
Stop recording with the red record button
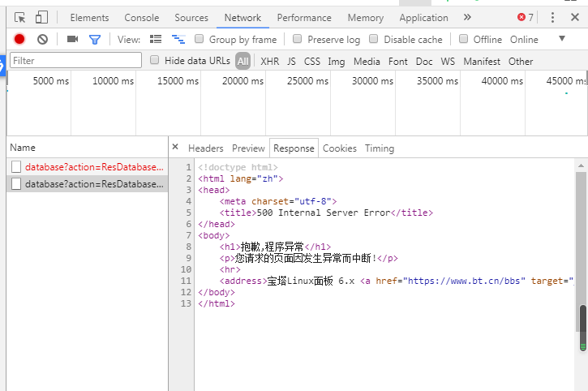[x=19, y=39]
